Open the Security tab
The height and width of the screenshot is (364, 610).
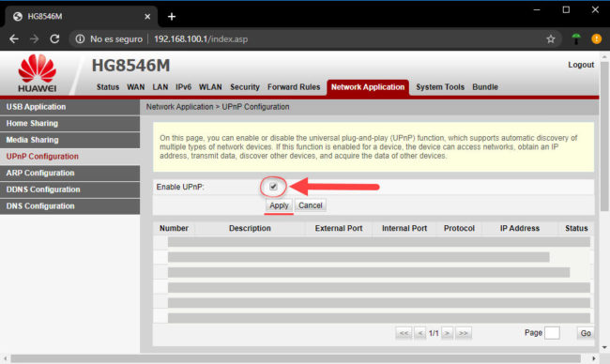click(x=245, y=87)
